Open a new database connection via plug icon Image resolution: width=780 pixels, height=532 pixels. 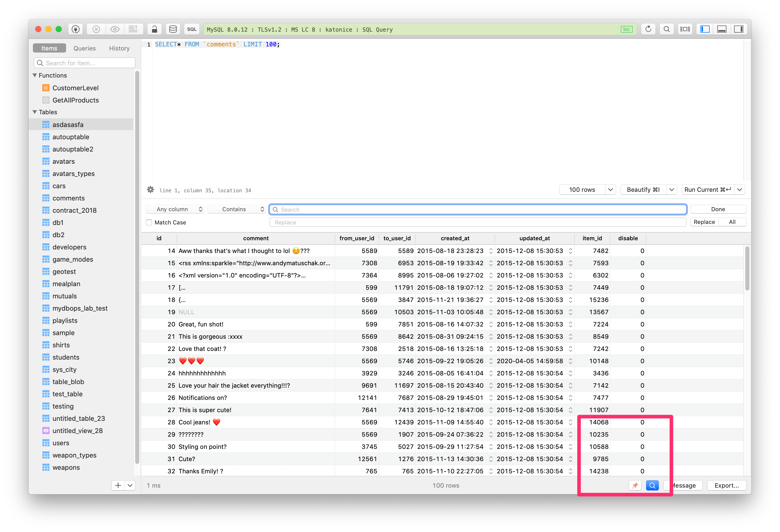(76, 29)
